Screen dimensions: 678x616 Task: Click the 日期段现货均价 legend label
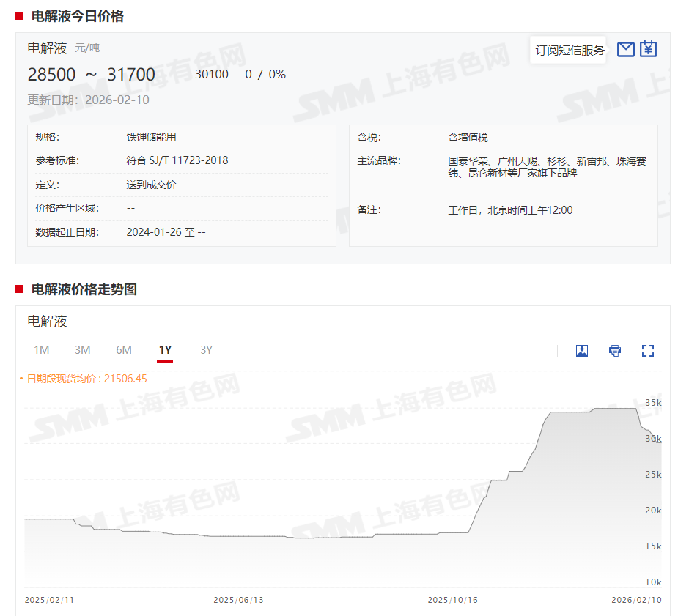tap(86, 379)
